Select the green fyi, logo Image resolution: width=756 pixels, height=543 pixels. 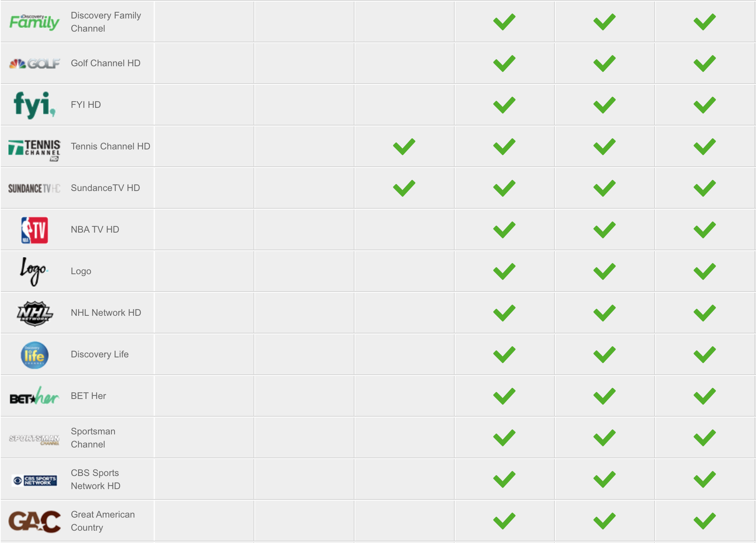[34, 105]
